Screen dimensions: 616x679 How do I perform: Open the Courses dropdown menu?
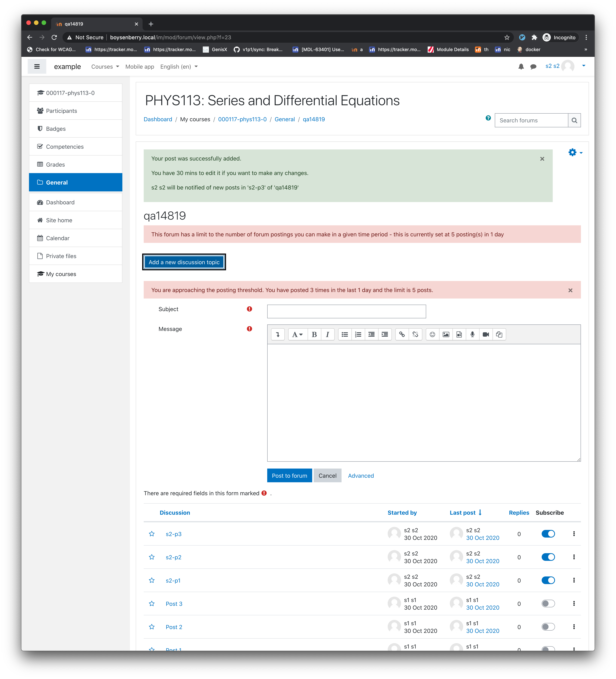[105, 67]
